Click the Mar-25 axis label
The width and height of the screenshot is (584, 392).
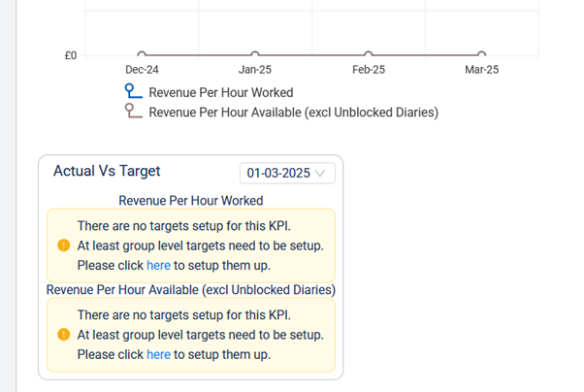(x=481, y=70)
